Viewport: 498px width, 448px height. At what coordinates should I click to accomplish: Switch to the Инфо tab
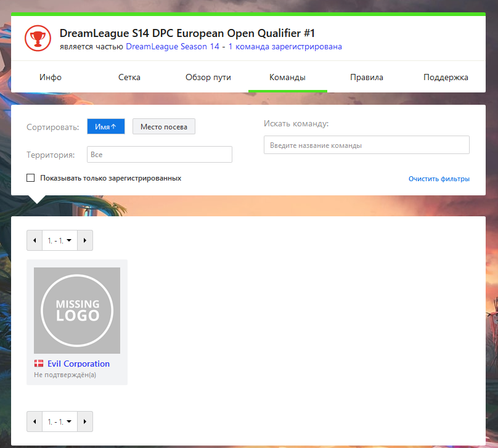coord(51,77)
